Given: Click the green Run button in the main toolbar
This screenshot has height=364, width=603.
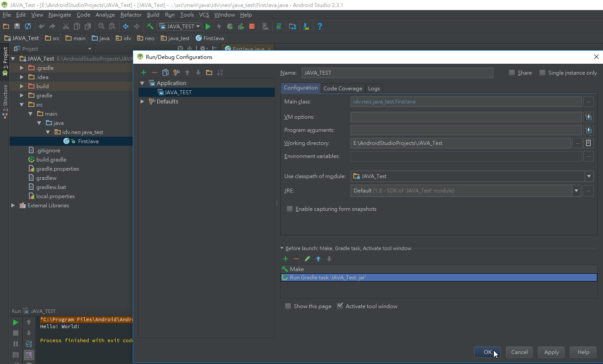Looking at the screenshot, I should [x=208, y=26].
